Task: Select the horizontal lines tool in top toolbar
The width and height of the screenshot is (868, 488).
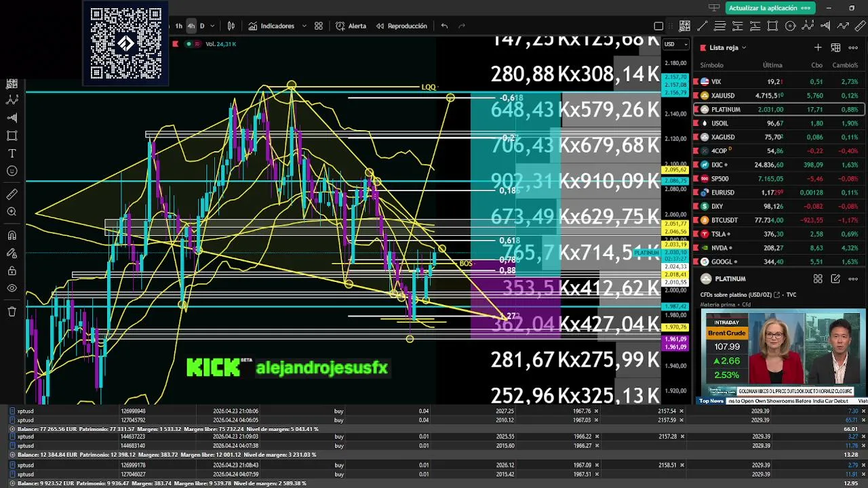Action: tap(720, 26)
